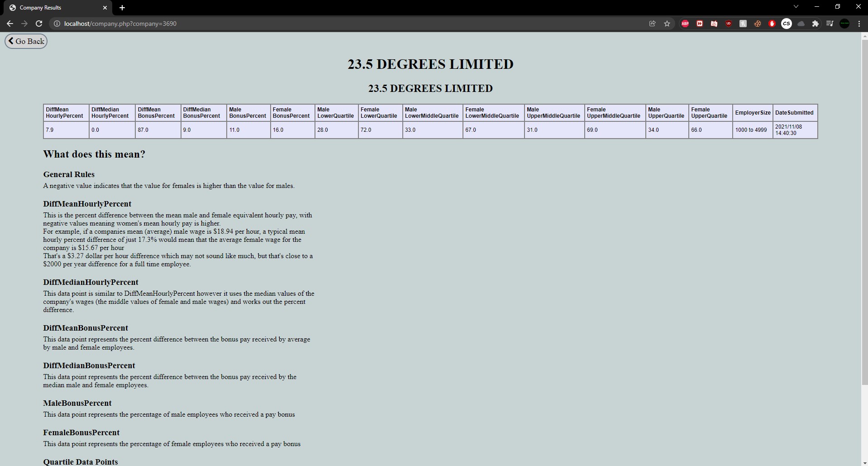Open the red smiling face extension
The height and width of the screenshot is (466, 868).
tap(714, 24)
